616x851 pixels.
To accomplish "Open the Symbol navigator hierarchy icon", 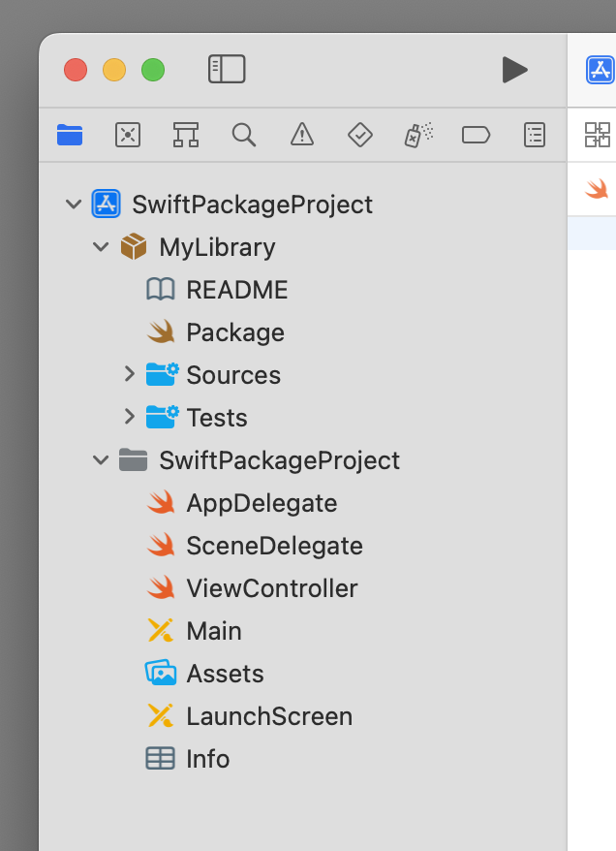I will (x=186, y=135).
